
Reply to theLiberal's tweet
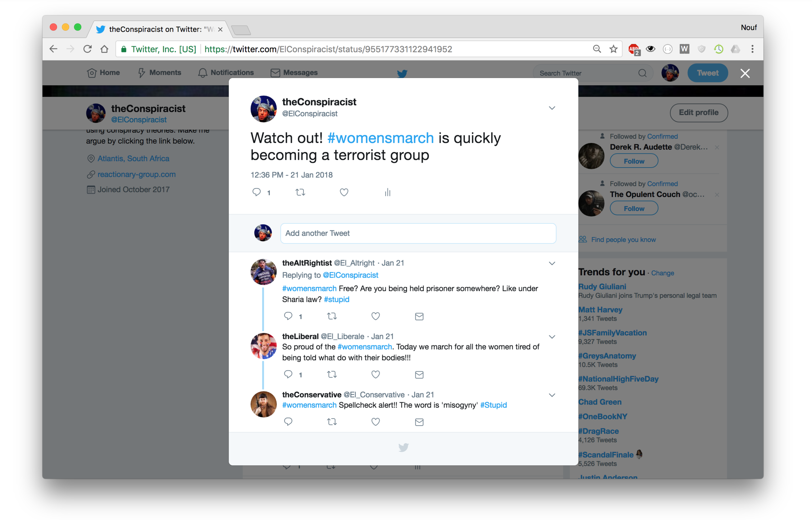pyautogui.click(x=288, y=374)
